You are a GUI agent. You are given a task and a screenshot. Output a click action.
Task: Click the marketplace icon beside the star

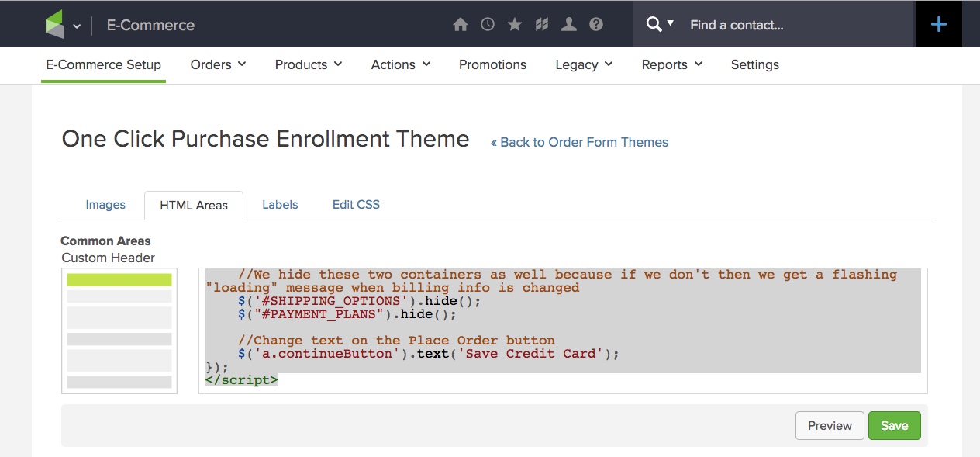(x=542, y=25)
